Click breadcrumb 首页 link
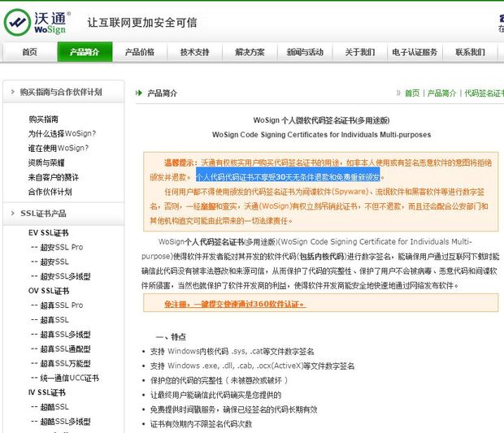The image size is (504, 433). pyautogui.click(x=412, y=93)
